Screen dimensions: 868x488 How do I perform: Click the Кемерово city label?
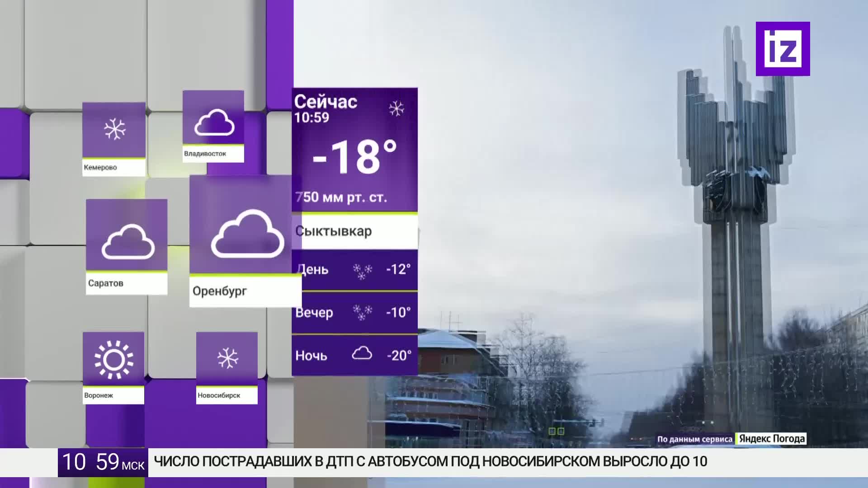100,168
